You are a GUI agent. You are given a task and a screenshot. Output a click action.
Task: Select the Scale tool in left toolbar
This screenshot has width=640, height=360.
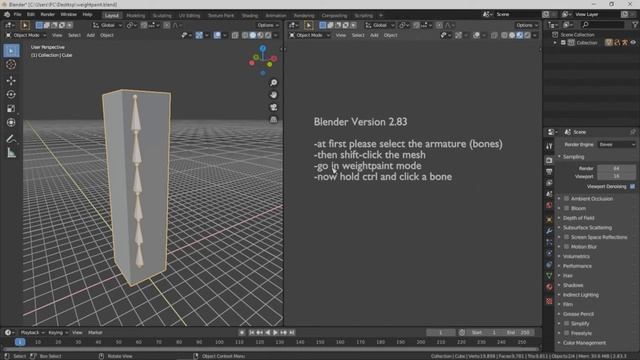click(11, 109)
